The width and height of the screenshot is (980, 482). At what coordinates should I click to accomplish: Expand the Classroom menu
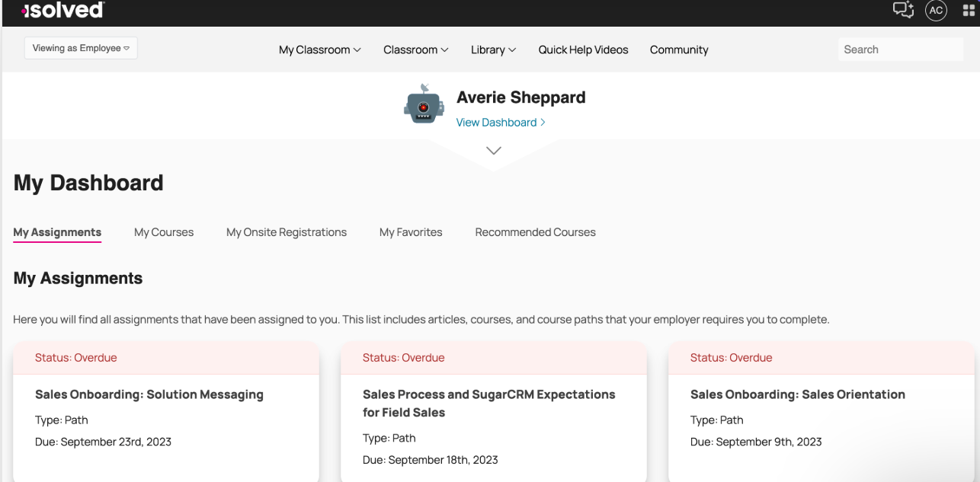tap(415, 49)
